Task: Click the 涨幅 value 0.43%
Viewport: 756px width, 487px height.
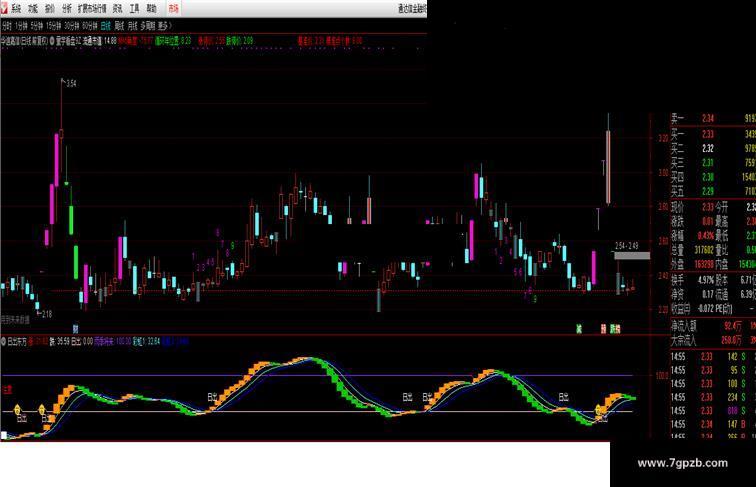Action: [706, 236]
